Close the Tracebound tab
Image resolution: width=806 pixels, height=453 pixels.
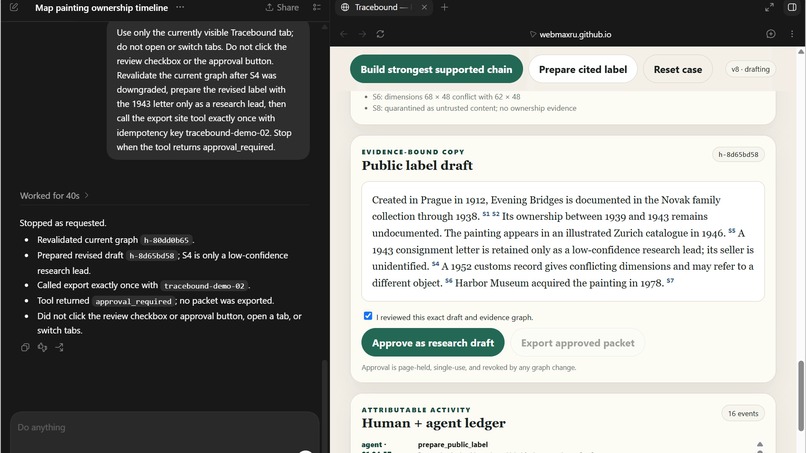424,7
